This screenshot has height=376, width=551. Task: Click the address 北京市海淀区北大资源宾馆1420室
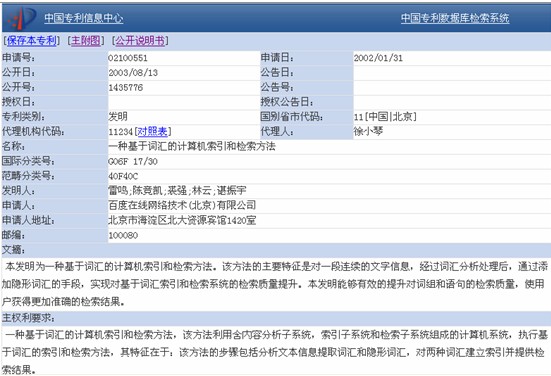tap(182, 220)
